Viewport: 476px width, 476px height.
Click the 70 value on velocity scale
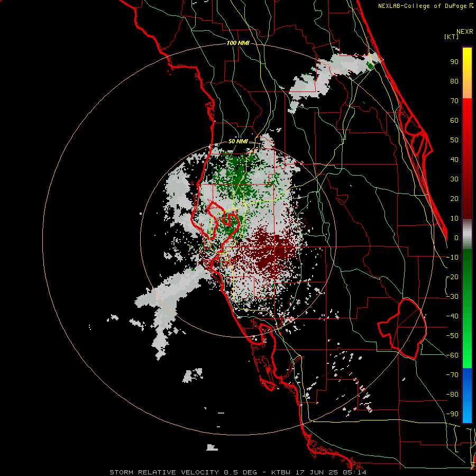454,101
